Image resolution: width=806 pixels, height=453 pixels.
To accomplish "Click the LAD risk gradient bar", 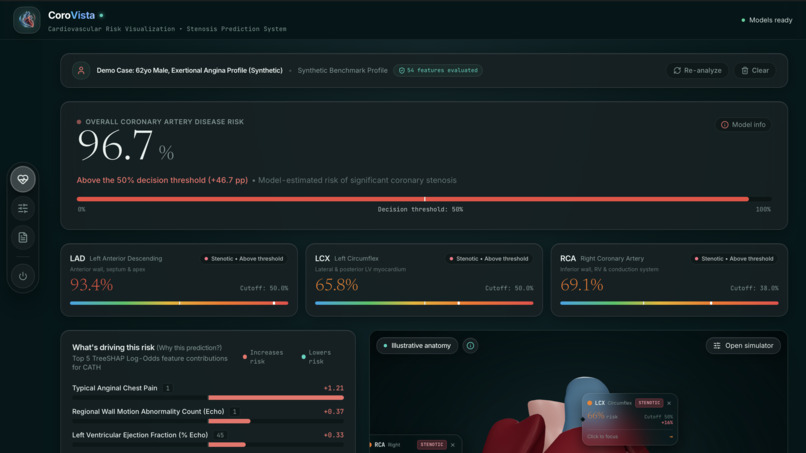I will (179, 303).
